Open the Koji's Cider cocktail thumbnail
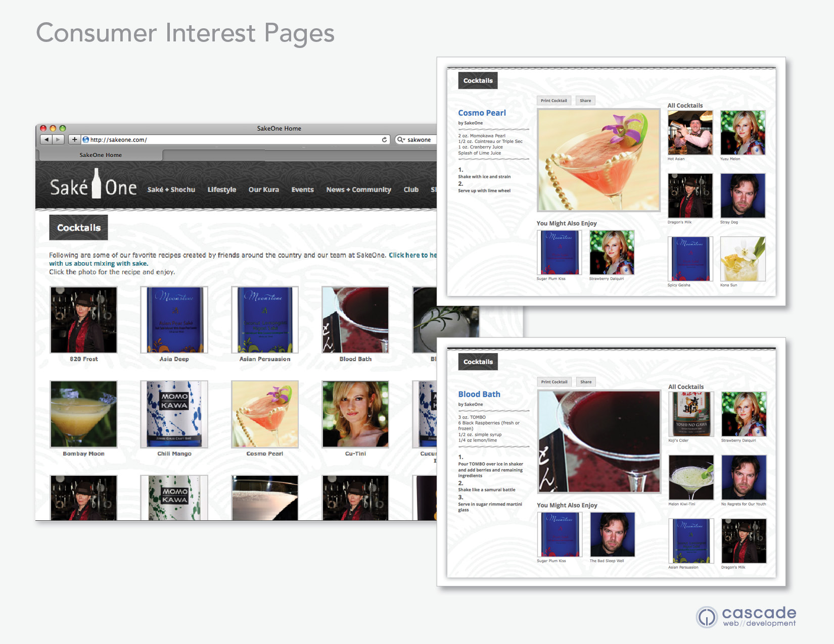834x644 pixels. click(x=691, y=414)
